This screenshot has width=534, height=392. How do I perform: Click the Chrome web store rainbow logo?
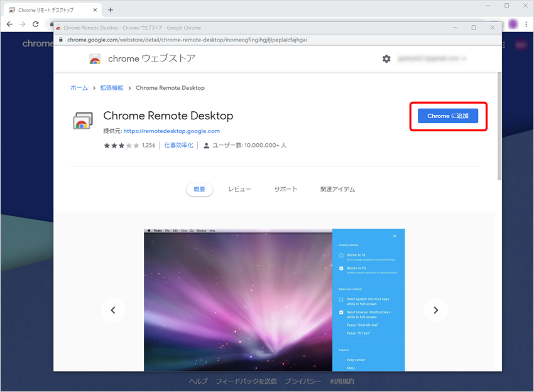coord(95,59)
